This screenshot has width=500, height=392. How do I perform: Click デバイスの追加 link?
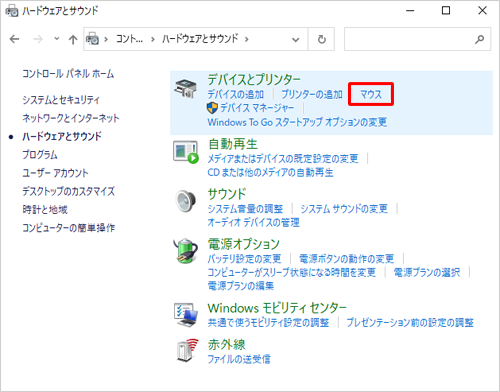(x=236, y=95)
